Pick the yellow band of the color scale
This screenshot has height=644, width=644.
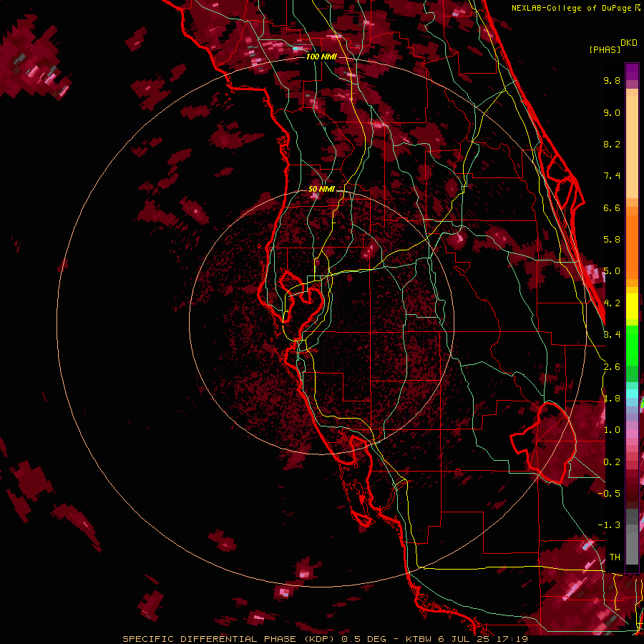coord(632,306)
